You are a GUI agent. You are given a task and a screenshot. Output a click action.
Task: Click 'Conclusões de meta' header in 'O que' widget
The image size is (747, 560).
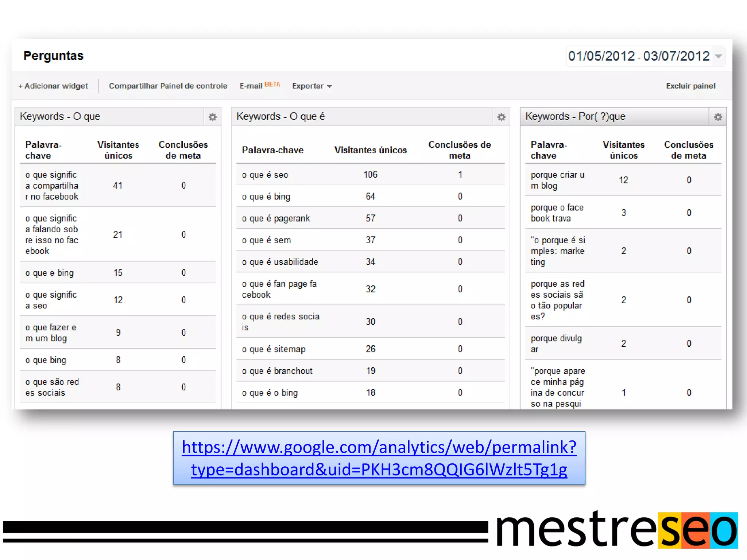click(x=183, y=150)
